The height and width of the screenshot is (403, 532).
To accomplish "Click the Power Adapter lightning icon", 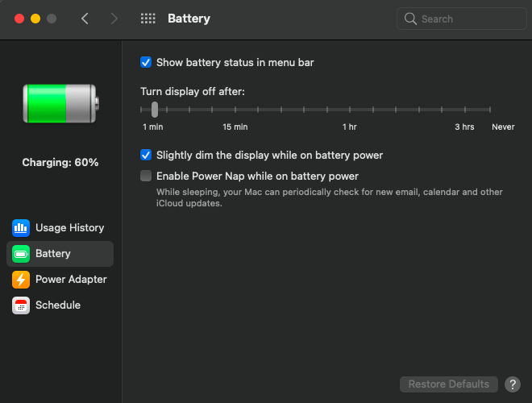I will click(x=21, y=280).
